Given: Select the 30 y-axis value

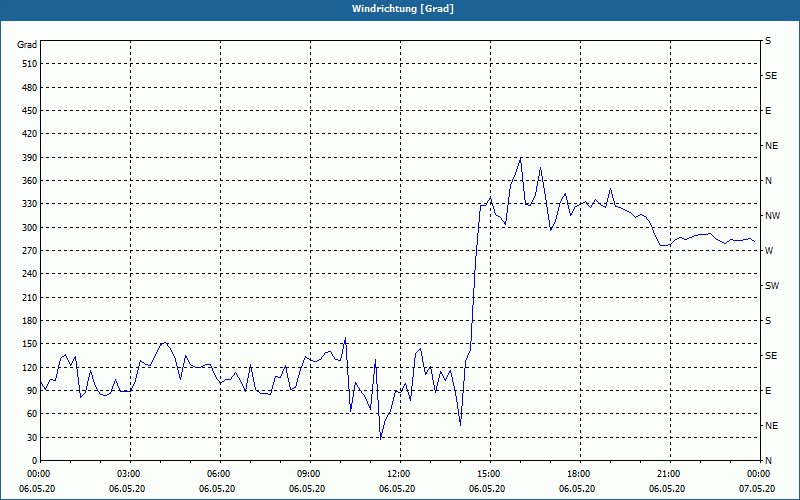Looking at the screenshot, I should tap(32, 437).
